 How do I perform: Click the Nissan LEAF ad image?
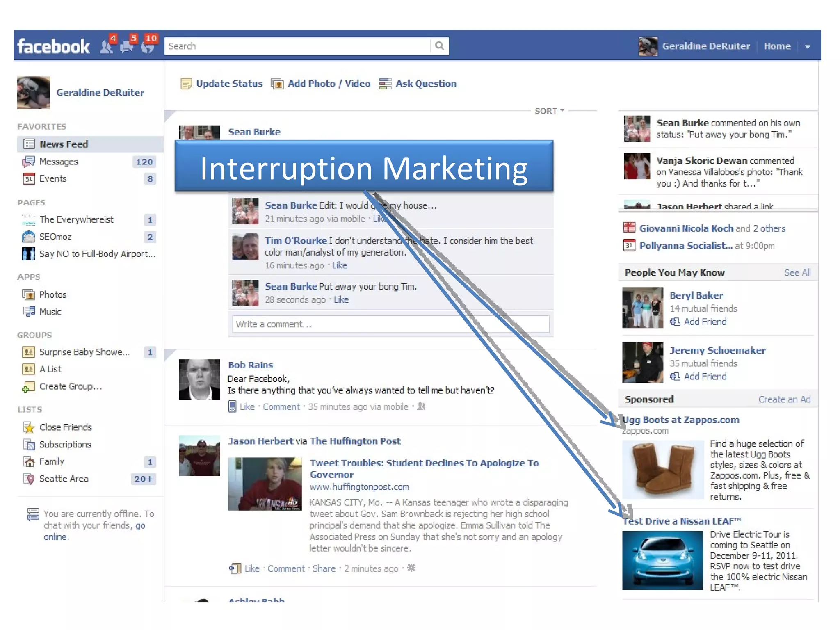[663, 560]
